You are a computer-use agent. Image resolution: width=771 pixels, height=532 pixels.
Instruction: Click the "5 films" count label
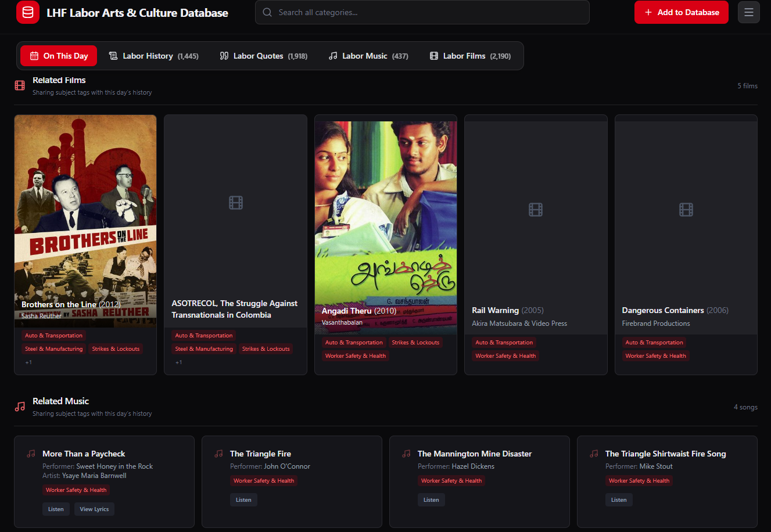point(748,86)
